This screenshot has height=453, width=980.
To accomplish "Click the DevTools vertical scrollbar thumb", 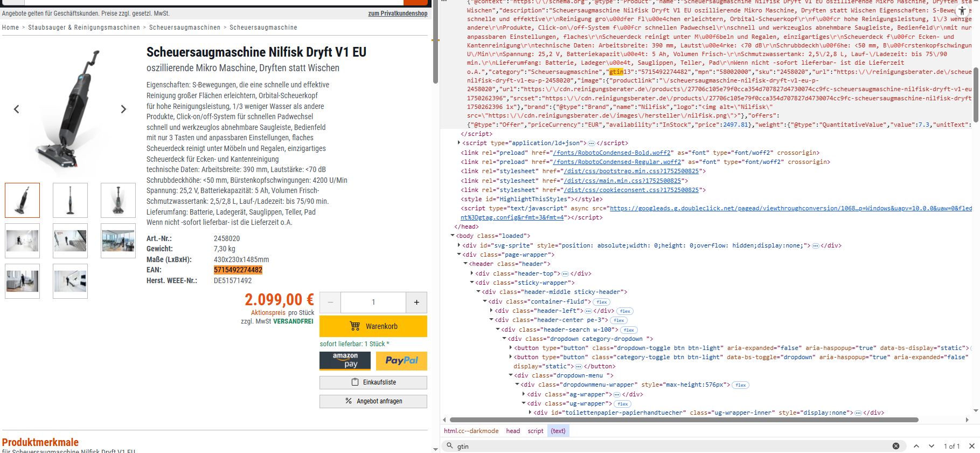I will click(976, 95).
